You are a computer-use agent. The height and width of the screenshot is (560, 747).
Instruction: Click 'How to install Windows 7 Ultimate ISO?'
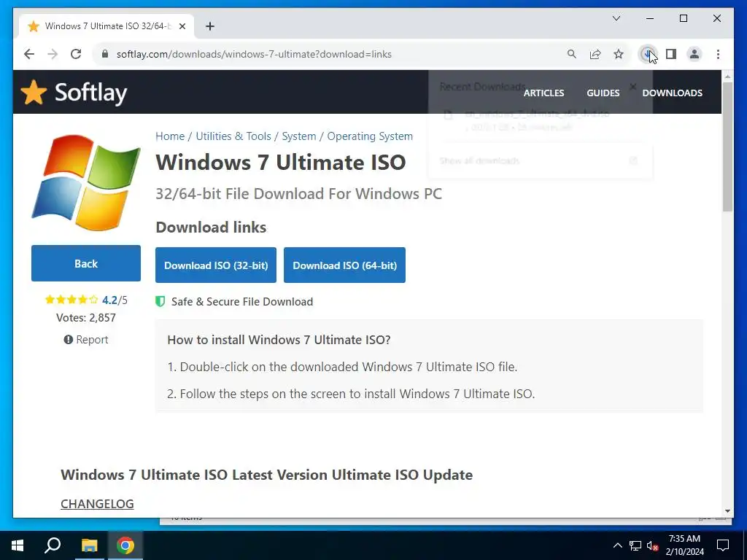pyautogui.click(x=279, y=340)
